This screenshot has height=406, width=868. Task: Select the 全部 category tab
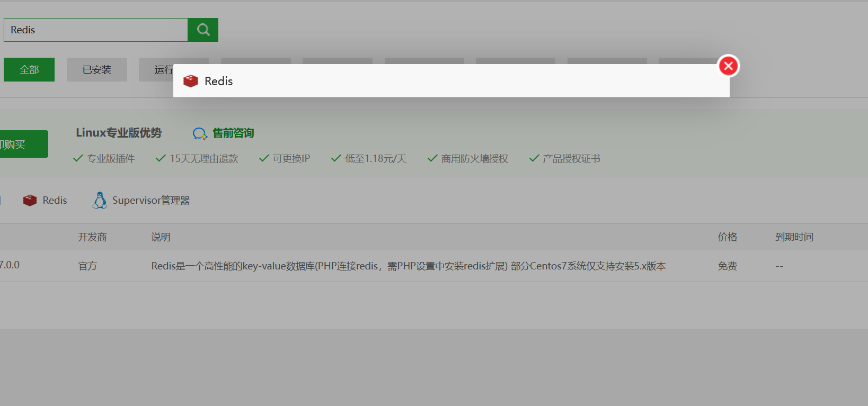29,69
